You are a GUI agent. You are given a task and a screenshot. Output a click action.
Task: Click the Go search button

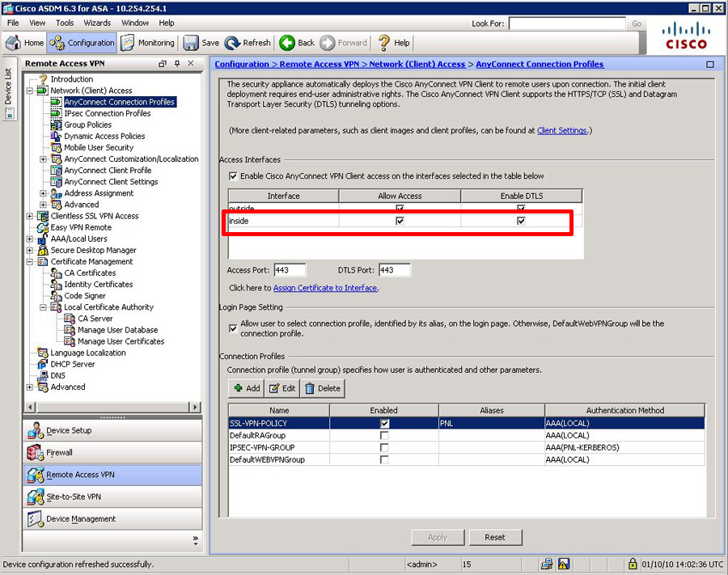click(x=637, y=23)
